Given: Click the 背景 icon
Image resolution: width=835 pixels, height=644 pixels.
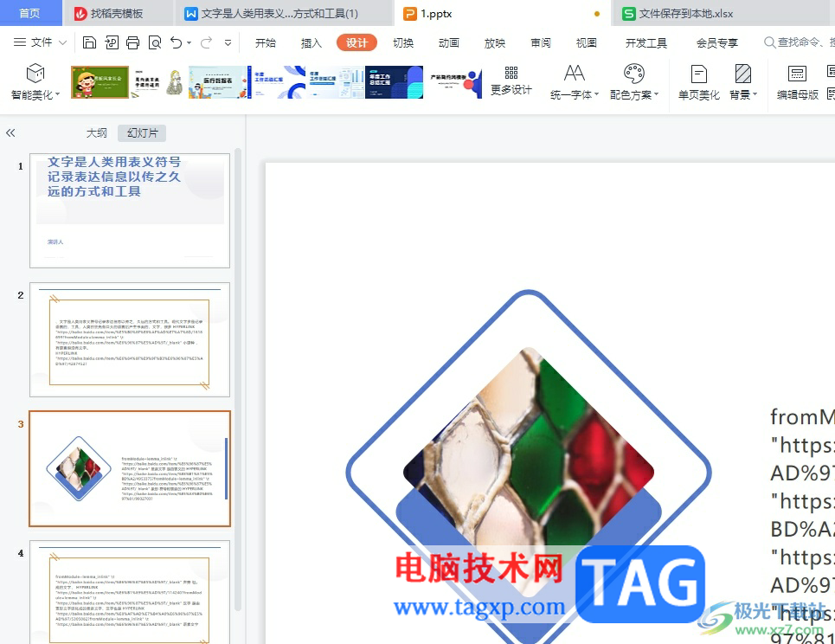Looking at the screenshot, I should pos(743,74).
